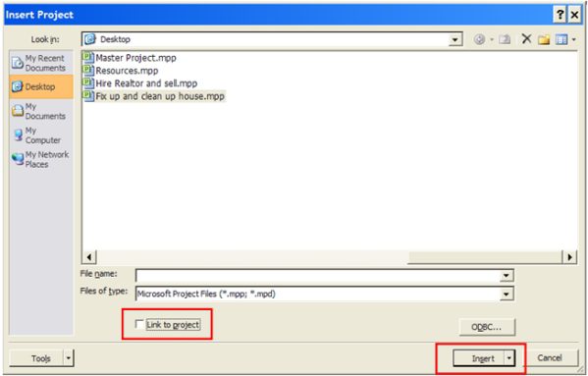Screen dimensions: 588x376
Task: Open My Network Places in places bar
Action: 40,159
